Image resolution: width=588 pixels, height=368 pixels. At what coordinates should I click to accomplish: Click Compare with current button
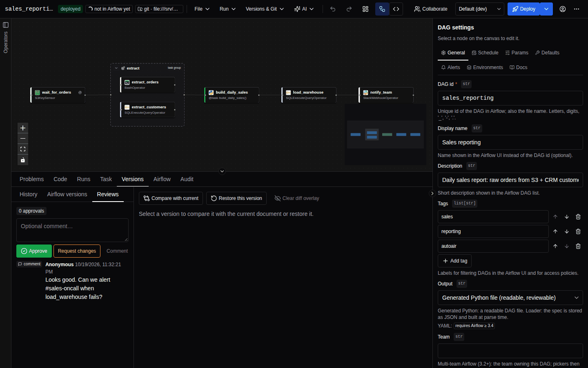tap(171, 198)
